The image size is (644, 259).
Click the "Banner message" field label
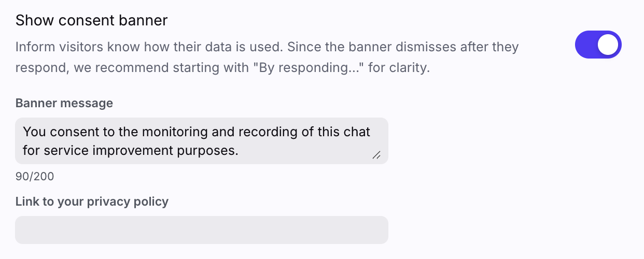tap(64, 103)
